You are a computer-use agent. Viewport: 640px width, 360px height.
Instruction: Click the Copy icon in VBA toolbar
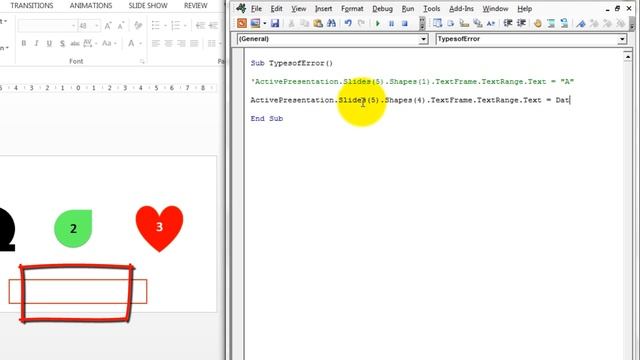pos(304,23)
